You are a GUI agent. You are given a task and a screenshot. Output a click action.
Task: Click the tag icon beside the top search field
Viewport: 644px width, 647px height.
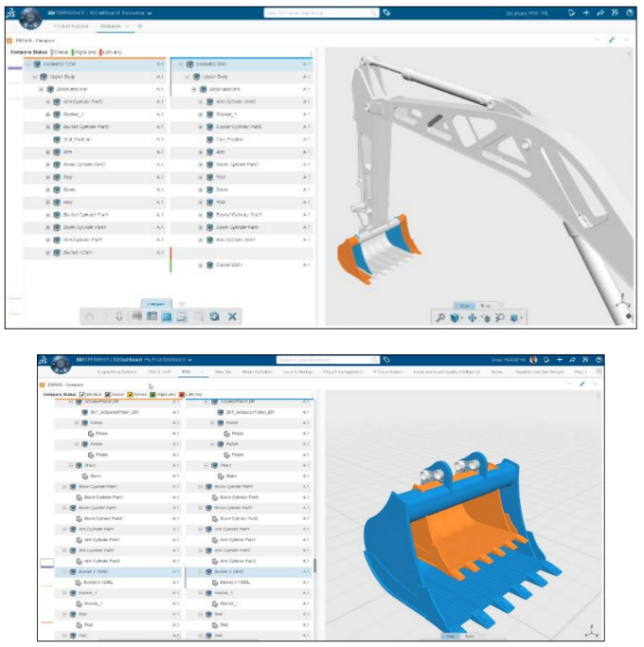coord(387,13)
